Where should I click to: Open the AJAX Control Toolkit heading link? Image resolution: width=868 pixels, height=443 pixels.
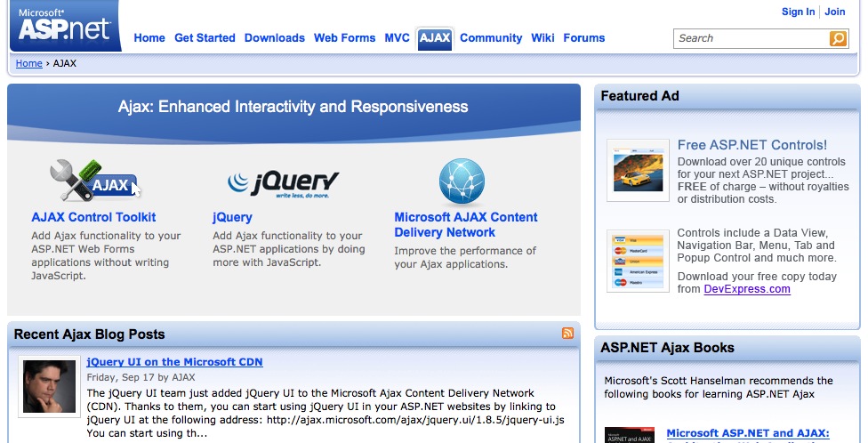tap(93, 217)
